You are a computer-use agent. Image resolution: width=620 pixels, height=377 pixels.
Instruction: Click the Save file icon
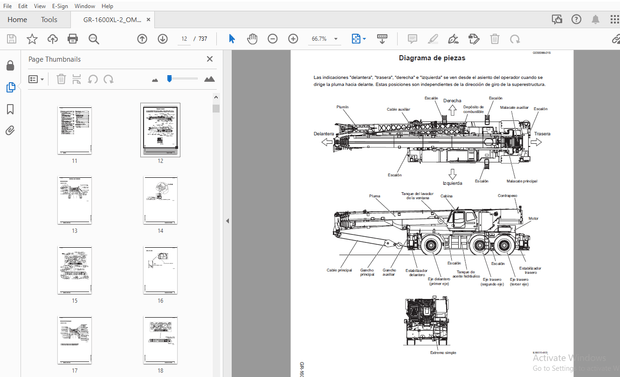(11, 39)
